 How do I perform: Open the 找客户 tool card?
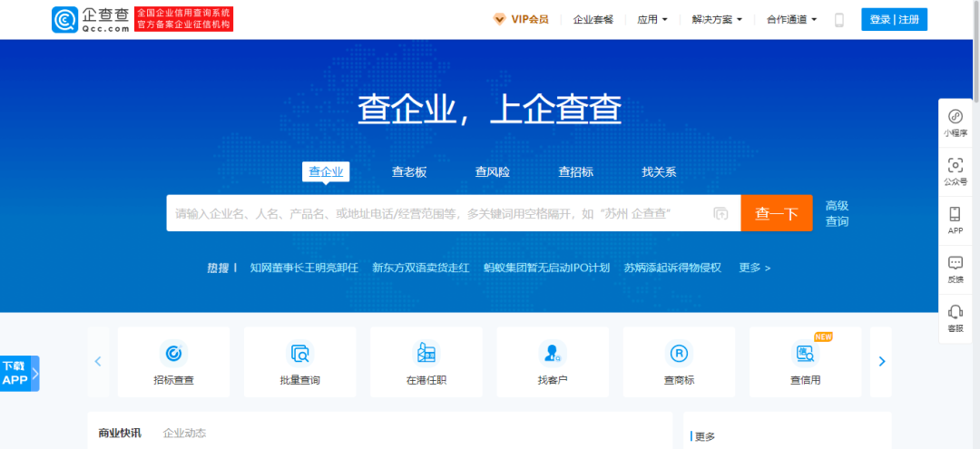tap(553, 362)
